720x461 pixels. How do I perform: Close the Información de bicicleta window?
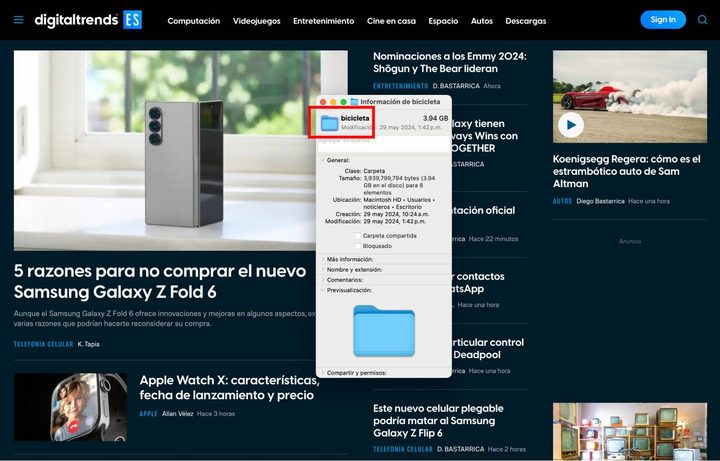(x=323, y=101)
